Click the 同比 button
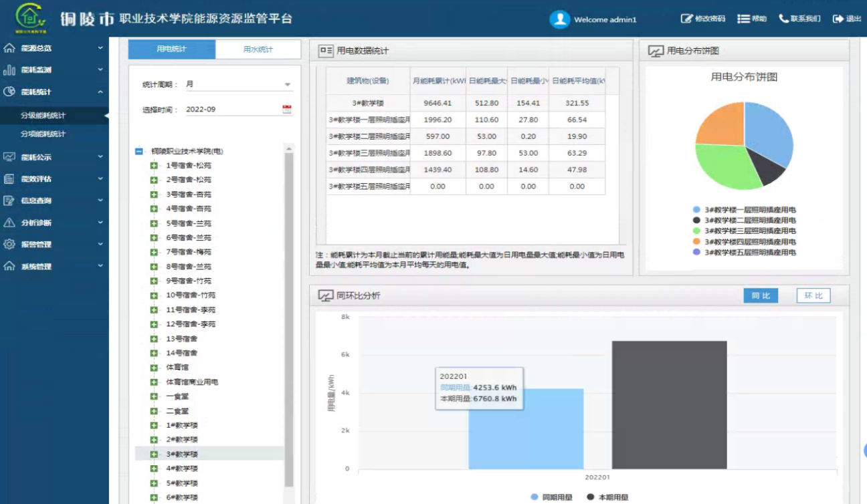867x504 pixels. coord(761,295)
